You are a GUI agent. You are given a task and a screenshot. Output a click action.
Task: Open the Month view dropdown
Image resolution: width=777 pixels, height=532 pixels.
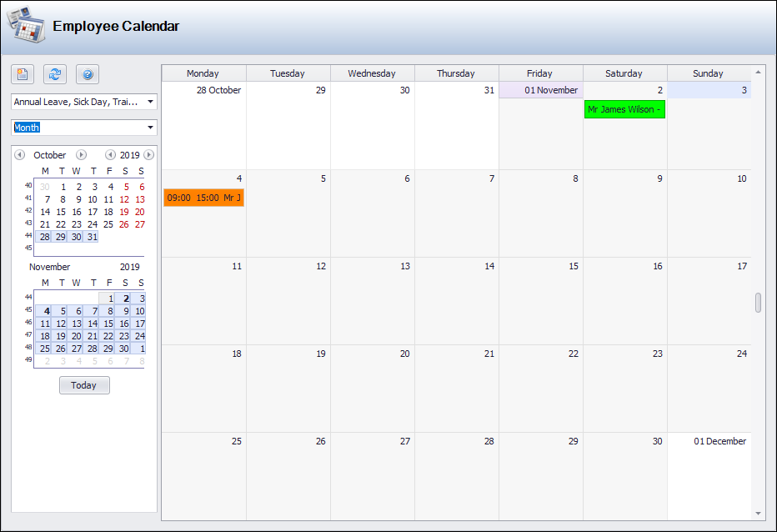coord(150,128)
